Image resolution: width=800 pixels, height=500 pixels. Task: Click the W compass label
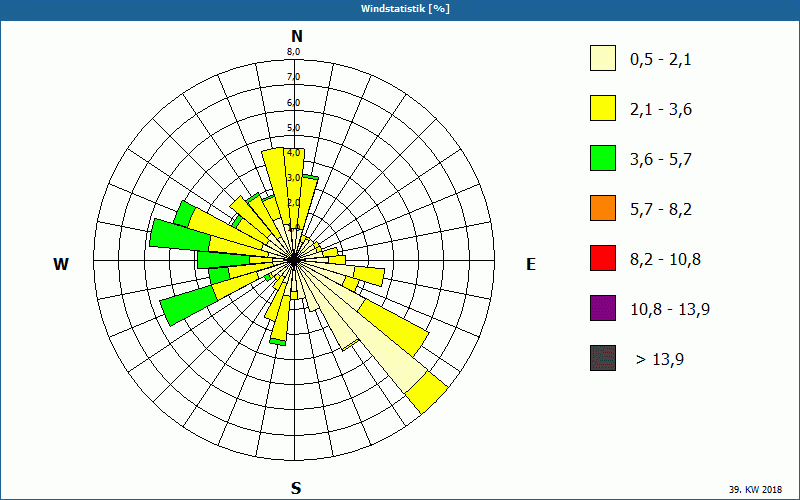[x=61, y=264]
